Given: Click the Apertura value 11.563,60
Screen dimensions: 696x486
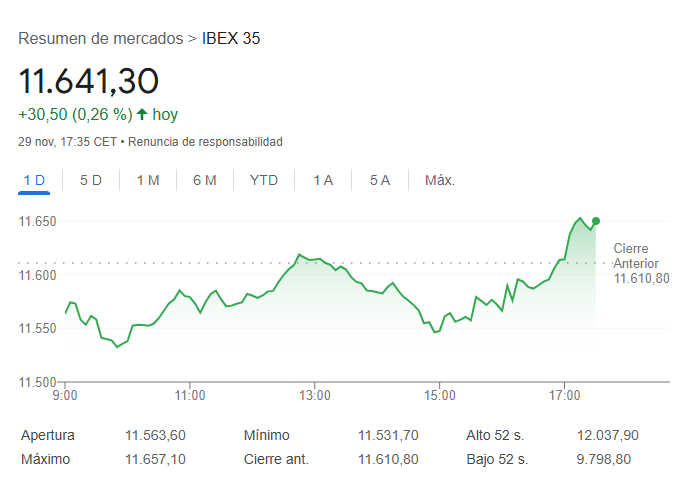Looking at the screenshot, I should click(x=155, y=435).
